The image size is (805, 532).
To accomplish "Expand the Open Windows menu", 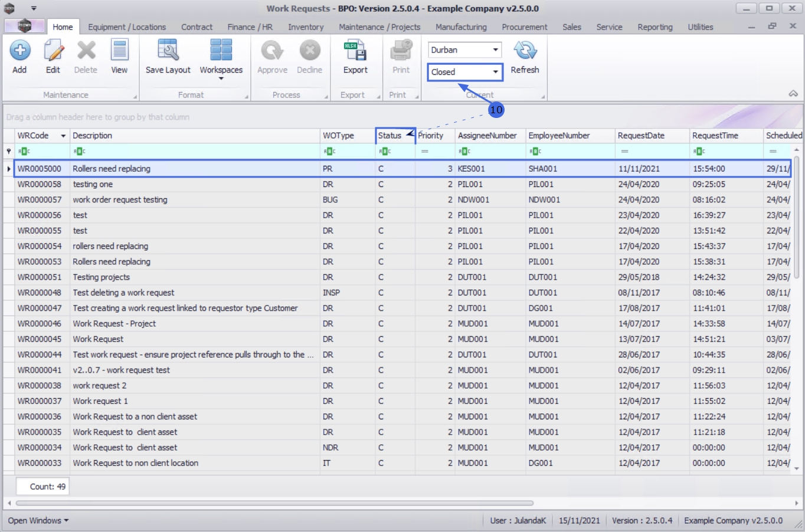I will tap(38, 521).
